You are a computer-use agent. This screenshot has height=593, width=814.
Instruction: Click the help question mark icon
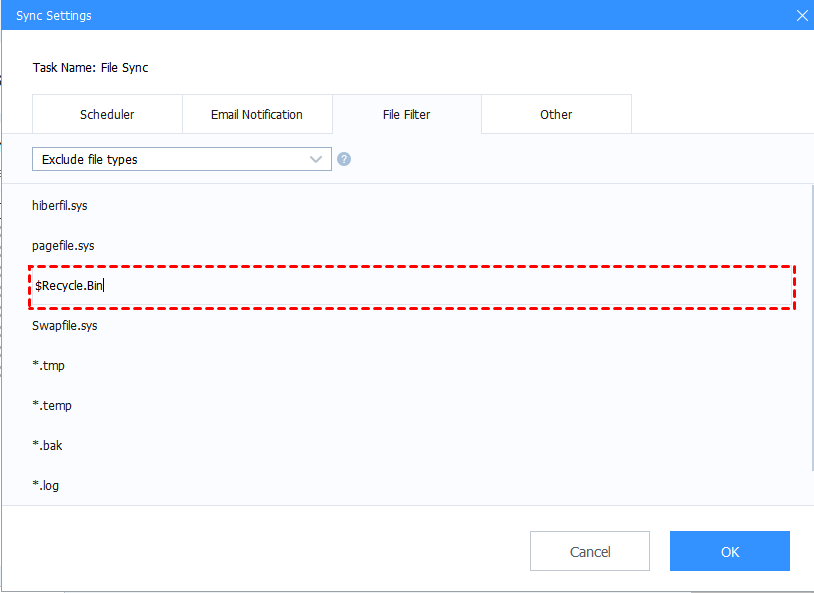point(344,159)
